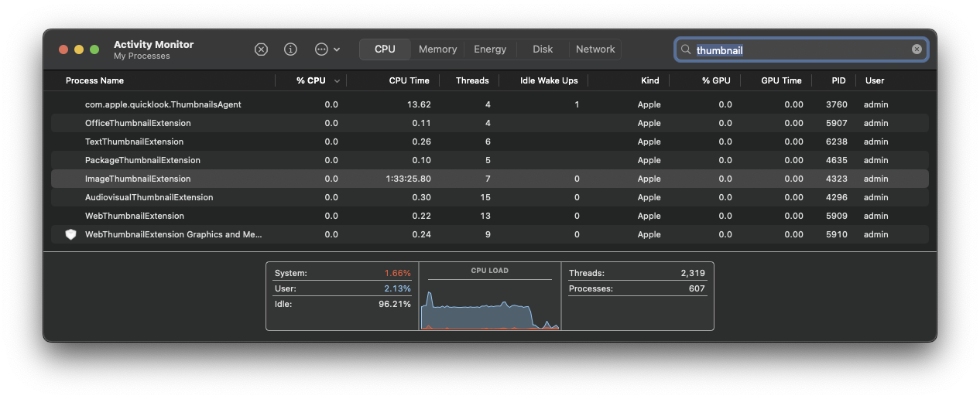Screen dimensions: 980x399
Task: Sort by the % GPU column header
Action: (x=716, y=80)
